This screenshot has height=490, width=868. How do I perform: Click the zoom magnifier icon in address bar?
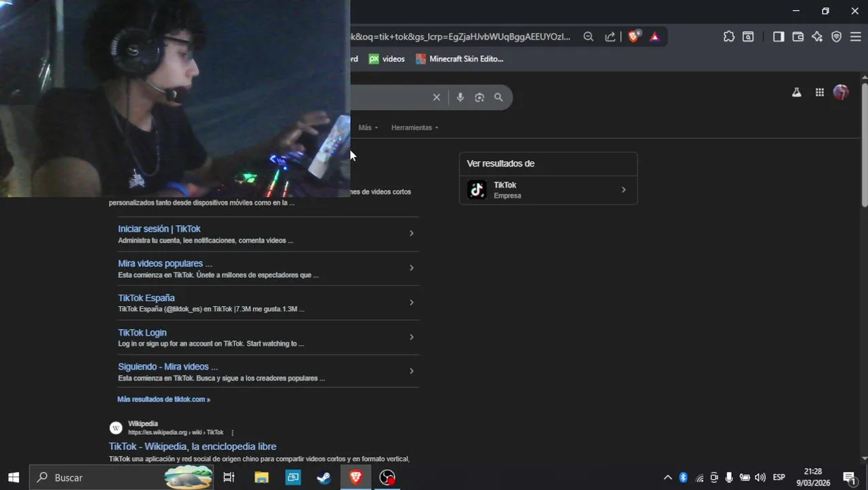[588, 37]
